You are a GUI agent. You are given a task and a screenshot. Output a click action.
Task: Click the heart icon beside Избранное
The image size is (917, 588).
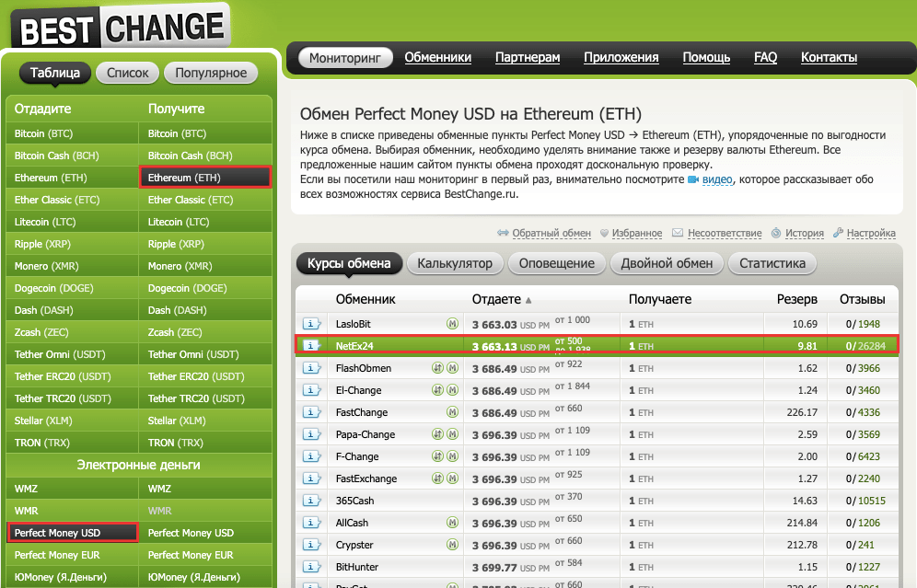coord(604,234)
